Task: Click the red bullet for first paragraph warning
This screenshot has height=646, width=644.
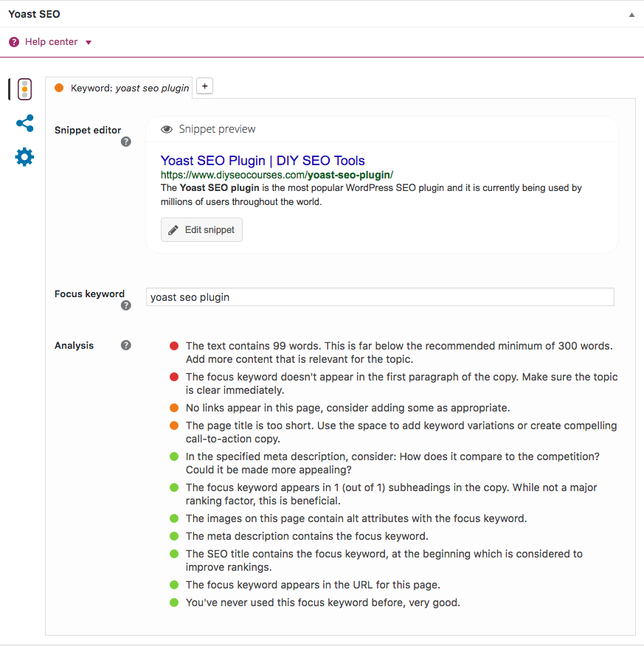Action: [x=174, y=377]
